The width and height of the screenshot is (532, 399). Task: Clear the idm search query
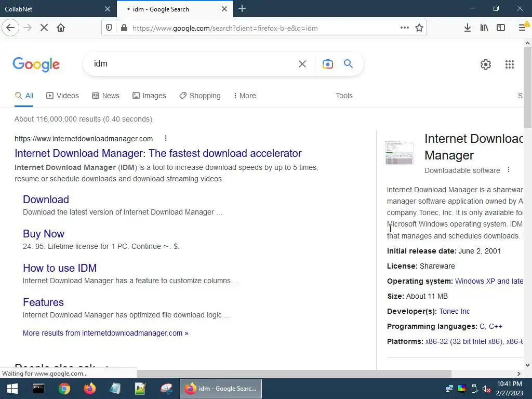click(302, 64)
